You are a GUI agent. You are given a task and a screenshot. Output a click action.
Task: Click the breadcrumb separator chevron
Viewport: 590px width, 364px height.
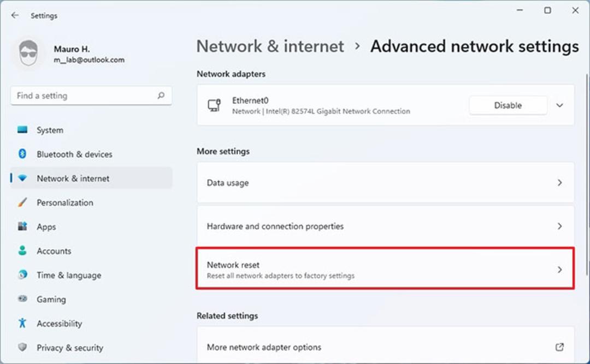tap(357, 46)
